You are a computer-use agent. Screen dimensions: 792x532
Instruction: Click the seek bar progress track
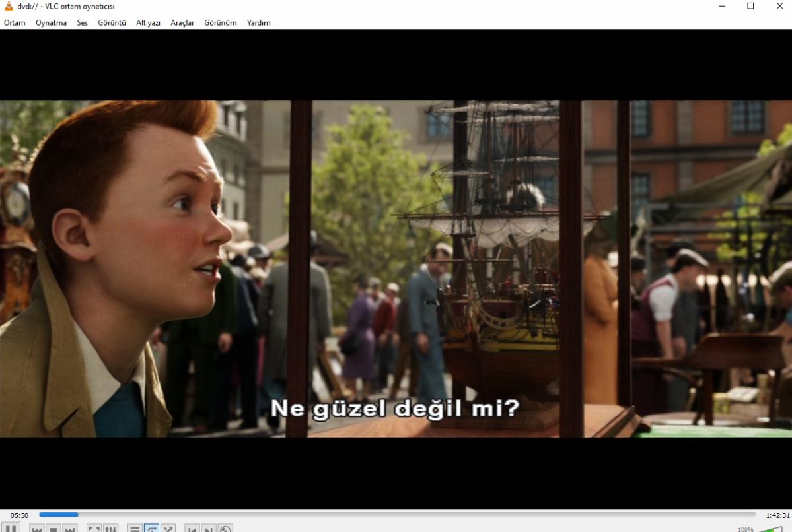397,515
